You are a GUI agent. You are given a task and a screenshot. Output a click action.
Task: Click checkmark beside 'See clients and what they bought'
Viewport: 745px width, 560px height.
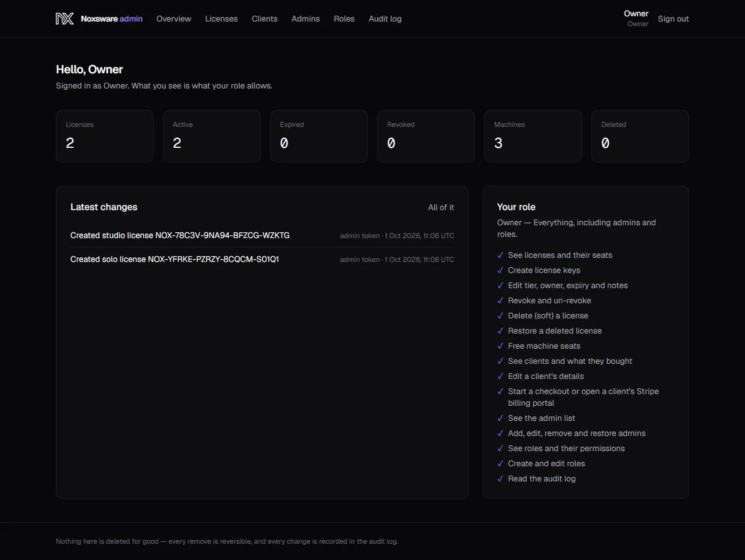500,361
